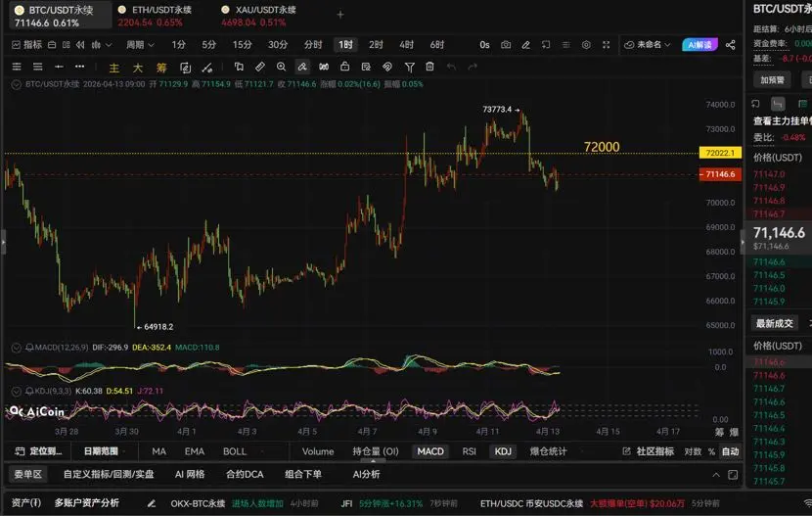812x516 pixels.
Task: Click the lock drawings icon
Action: click(x=345, y=67)
